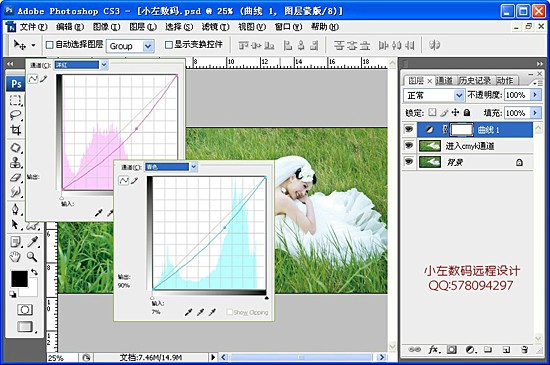Toggle lock position icon

(455, 112)
